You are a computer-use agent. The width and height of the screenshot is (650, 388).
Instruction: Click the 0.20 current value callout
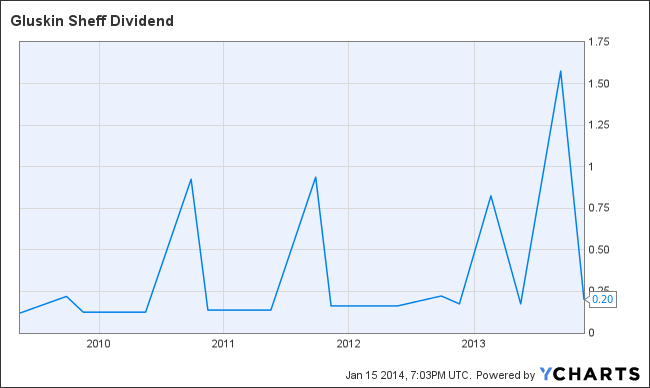click(601, 299)
